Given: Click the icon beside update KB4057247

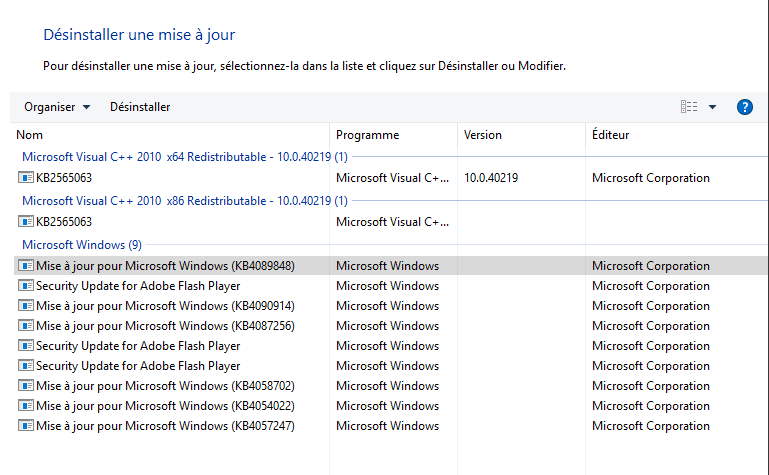Looking at the screenshot, I should (x=26, y=426).
